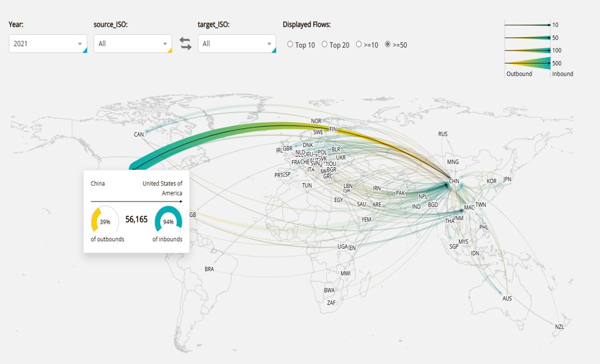Click the 500 flow width legend swatch
Image resolution: width=600 pixels, height=364 pixels.
(527, 63)
